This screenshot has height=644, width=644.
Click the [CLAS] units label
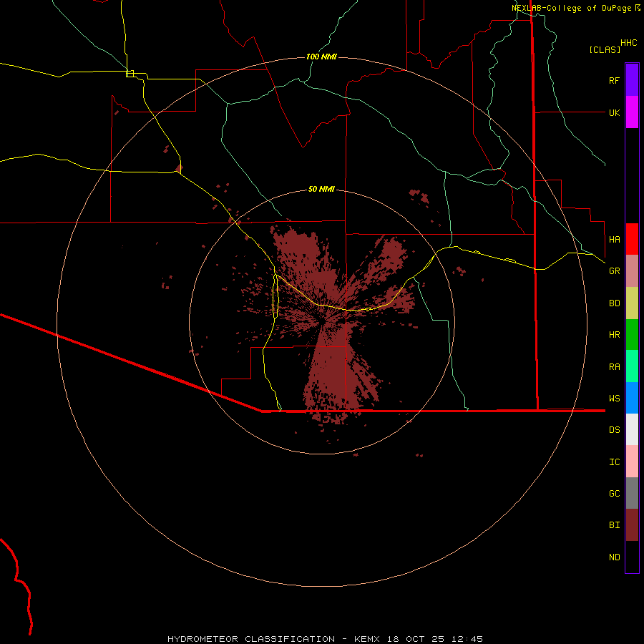tap(605, 49)
